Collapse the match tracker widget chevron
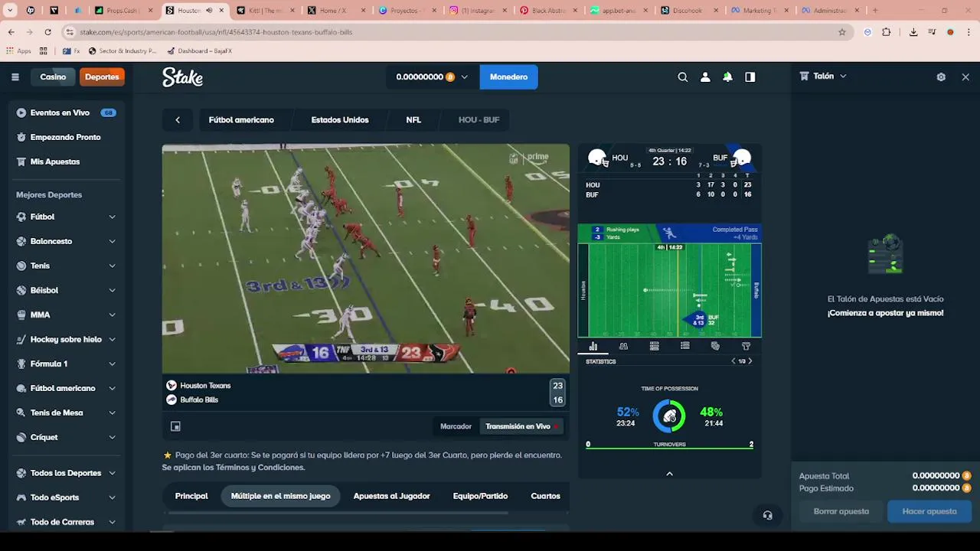The height and width of the screenshot is (551, 980). pos(669,474)
